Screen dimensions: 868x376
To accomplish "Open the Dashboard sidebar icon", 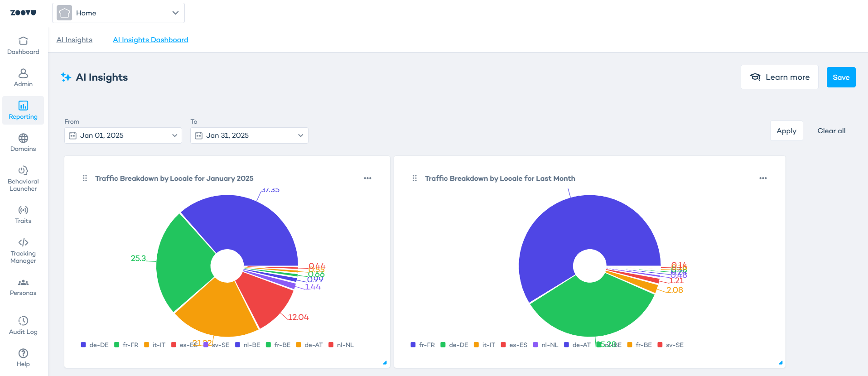I will (x=23, y=41).
